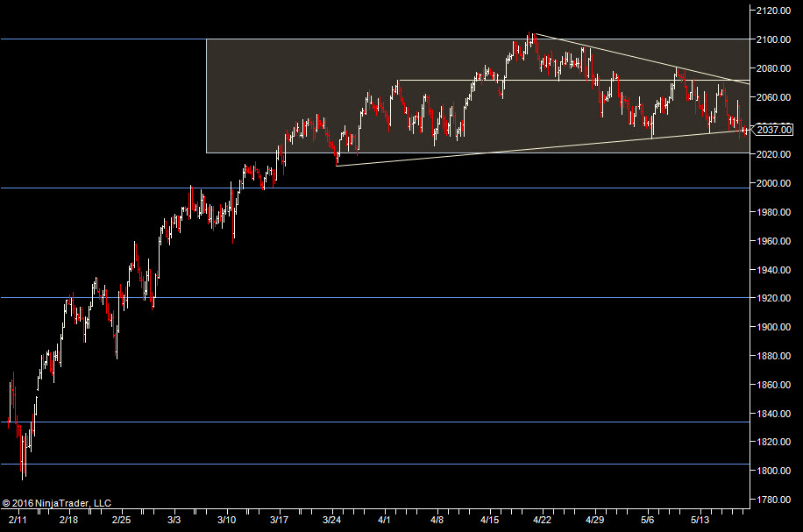Click the 1960.00 price axis label
Viewport: 803px width, 532px height.
point(773,241)
